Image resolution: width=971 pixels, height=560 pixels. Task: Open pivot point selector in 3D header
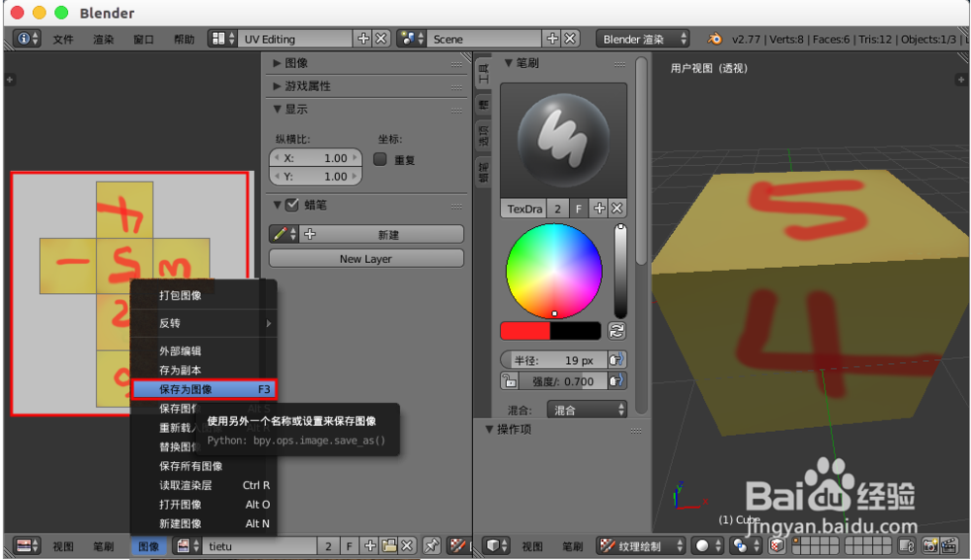[x=745, y=545]
